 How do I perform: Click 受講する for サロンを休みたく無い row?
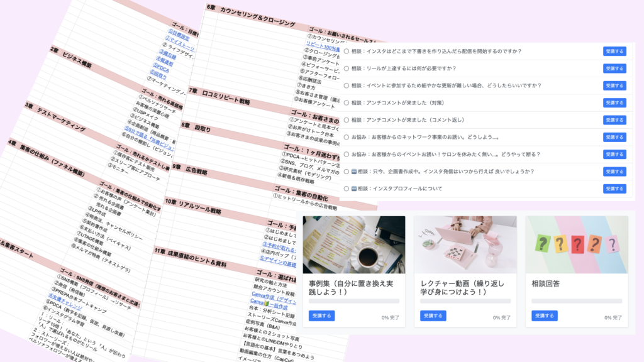tap(614, 155)
